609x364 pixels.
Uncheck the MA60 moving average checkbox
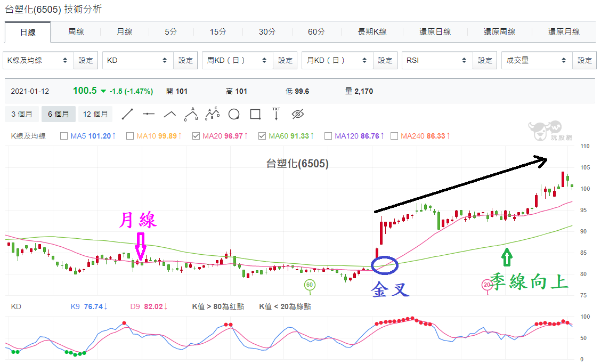click(262, 136)
